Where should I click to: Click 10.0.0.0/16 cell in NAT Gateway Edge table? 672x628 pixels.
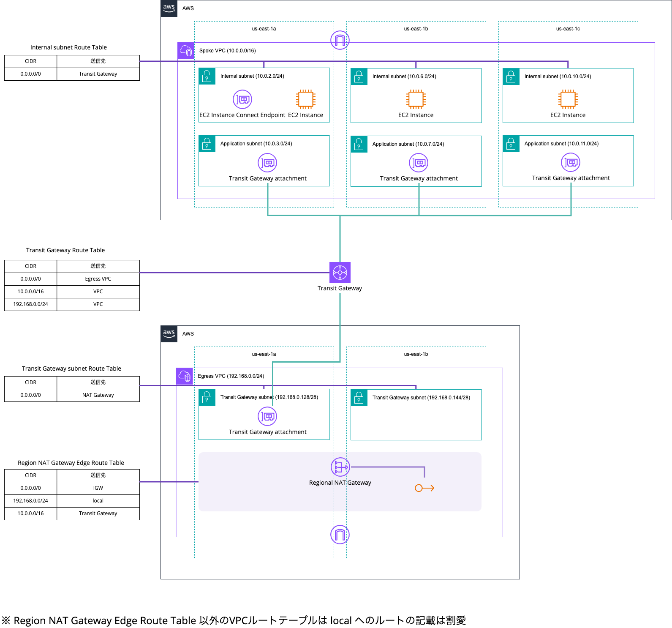30,513
